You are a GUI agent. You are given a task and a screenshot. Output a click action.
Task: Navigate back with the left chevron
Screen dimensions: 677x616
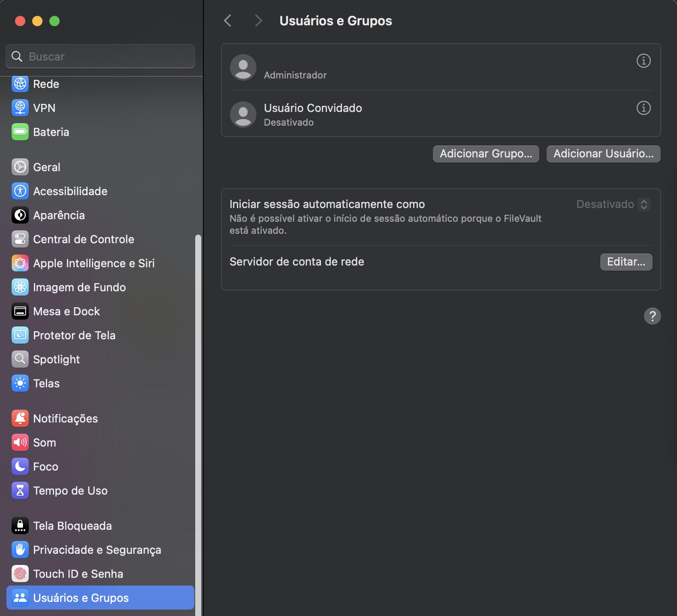tap(228, 21)
